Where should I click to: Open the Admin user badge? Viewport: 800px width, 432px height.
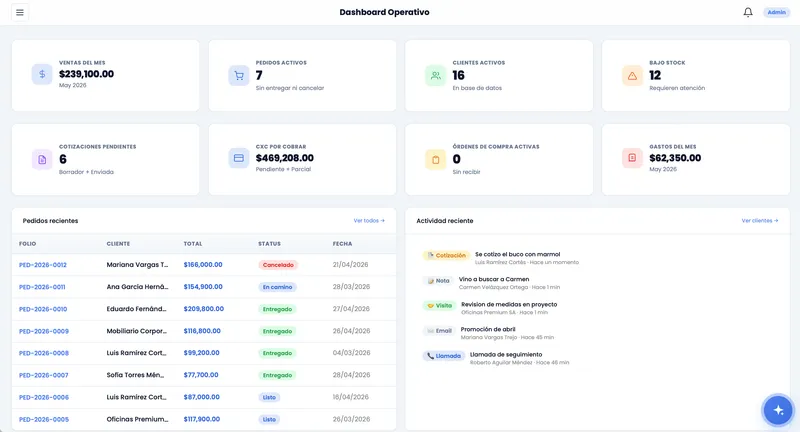click(x=777, y=12)
